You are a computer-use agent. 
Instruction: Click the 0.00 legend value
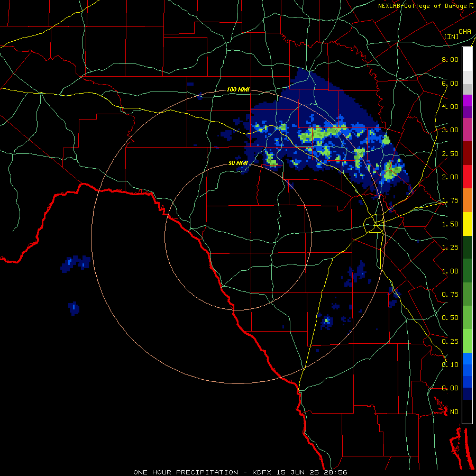pyautogui.click(x=450, y=388)
